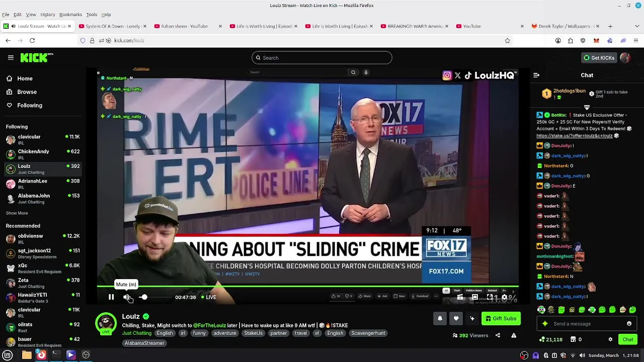Open ChickenAndy channel in sidebar
Image resolution: width=644 pixels, height=362 pixels.
click(43, 154)
